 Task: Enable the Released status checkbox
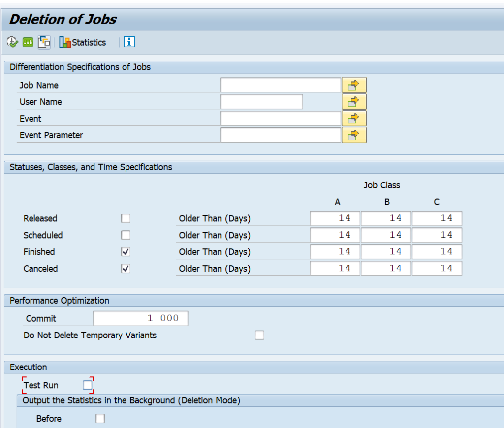click(x=126, y=218)
